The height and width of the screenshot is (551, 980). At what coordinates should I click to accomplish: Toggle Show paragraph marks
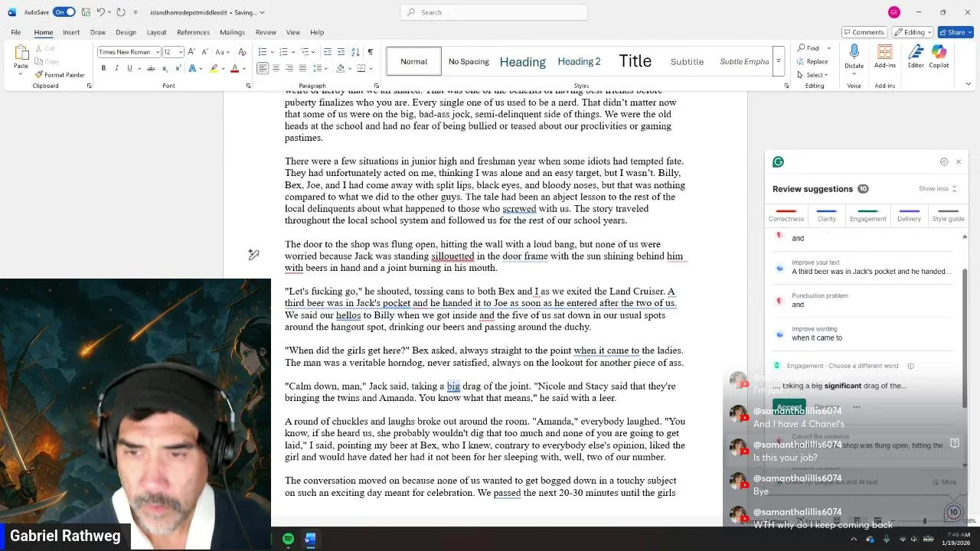pos(371,52)
